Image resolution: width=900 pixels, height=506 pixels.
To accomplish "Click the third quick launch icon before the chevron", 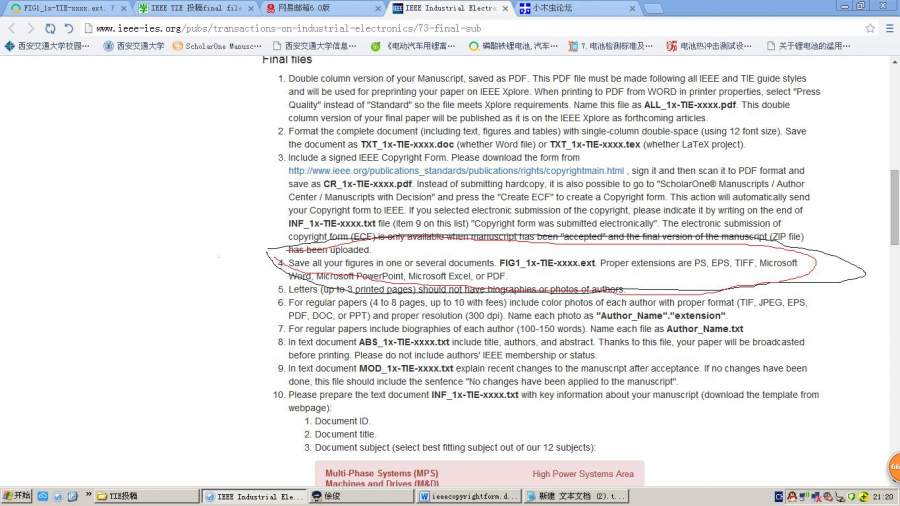I will tap(72, 496).
